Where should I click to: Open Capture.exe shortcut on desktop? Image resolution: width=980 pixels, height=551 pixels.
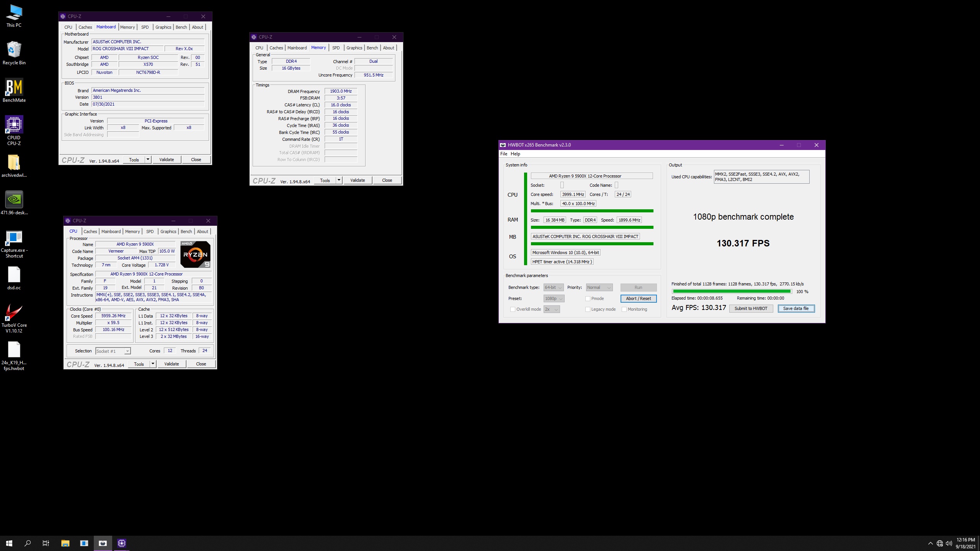coord(14,243)
